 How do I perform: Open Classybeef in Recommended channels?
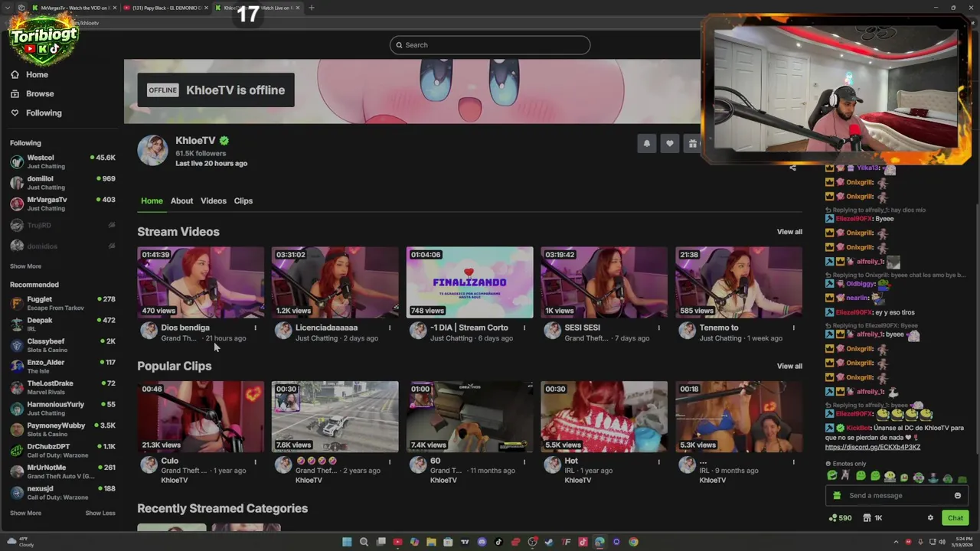point(62,345)
